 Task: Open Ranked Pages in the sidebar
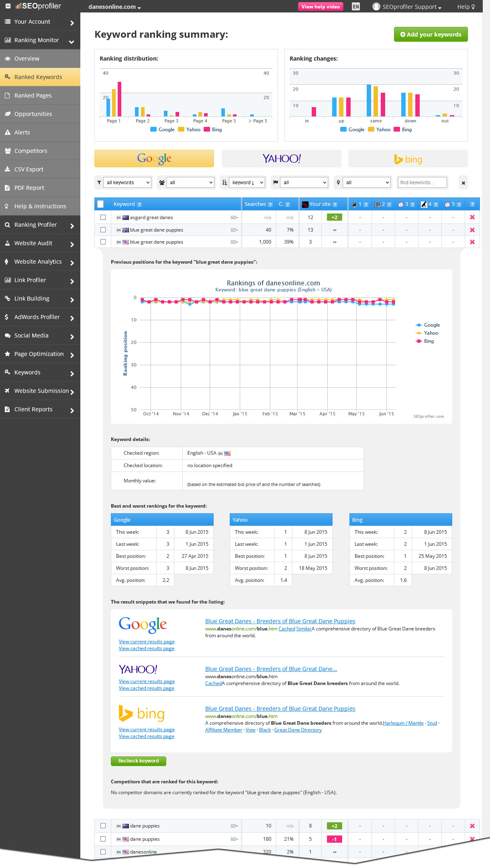point(33,96)
